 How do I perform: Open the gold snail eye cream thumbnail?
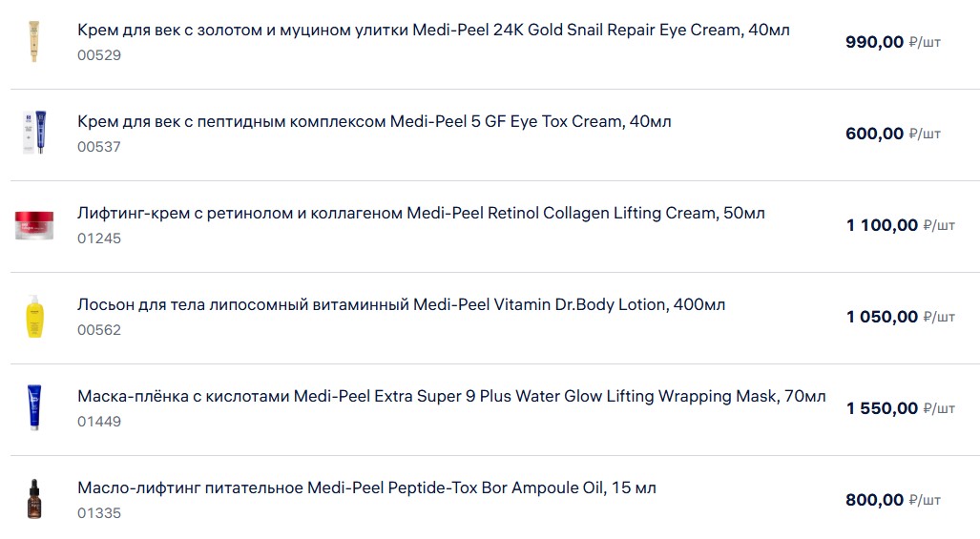[33, 42]
